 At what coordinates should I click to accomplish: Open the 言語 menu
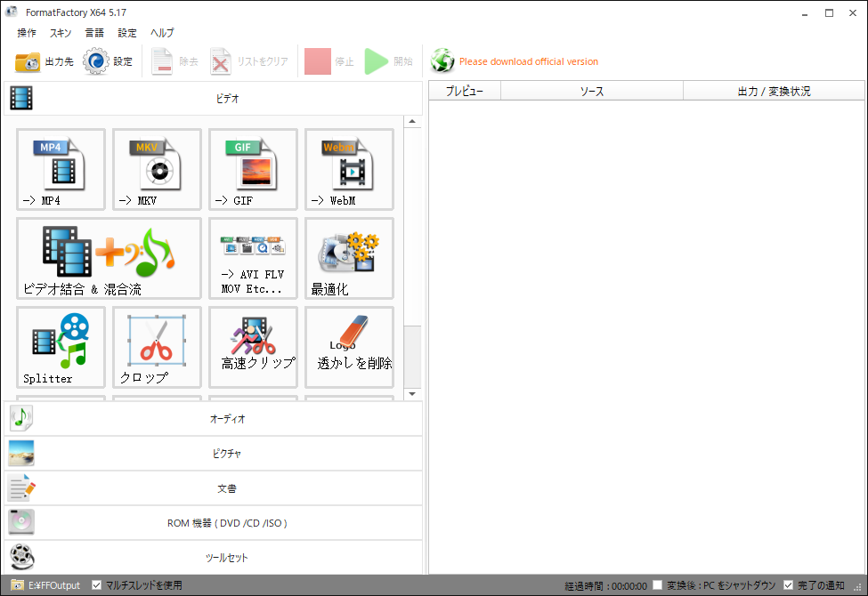click(94, 33)
